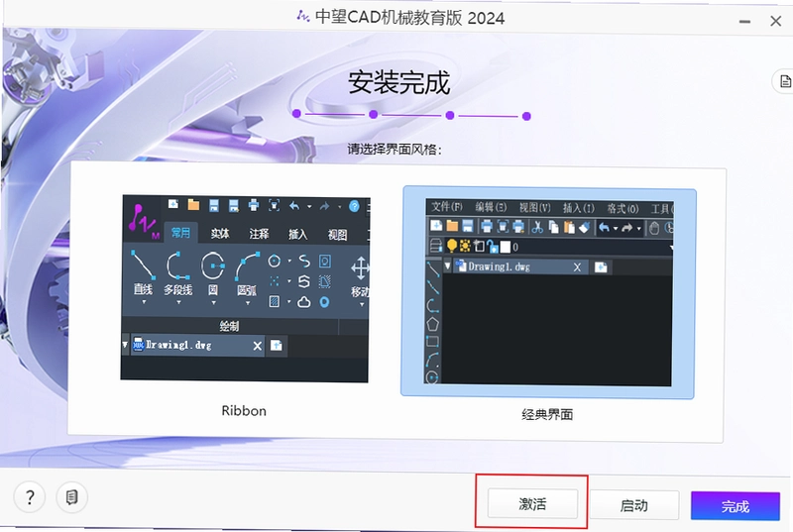This screenshot has width=793, height=532.
Task: Click the "经典界面" caption text
Action: coord(547,414)
